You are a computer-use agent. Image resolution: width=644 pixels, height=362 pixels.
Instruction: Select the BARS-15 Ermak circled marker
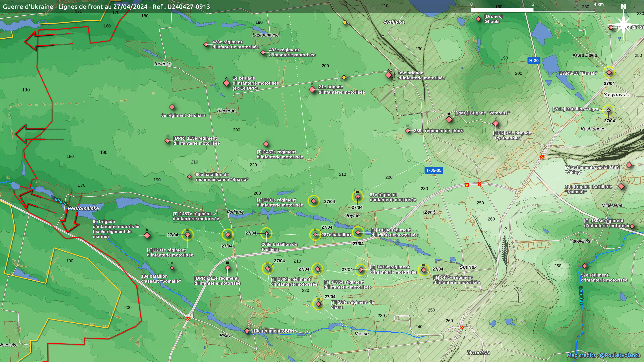tap(609, 72)
